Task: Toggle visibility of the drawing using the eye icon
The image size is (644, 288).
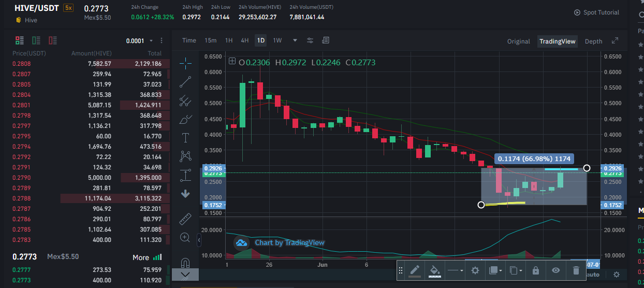Action: pos(556,270)
